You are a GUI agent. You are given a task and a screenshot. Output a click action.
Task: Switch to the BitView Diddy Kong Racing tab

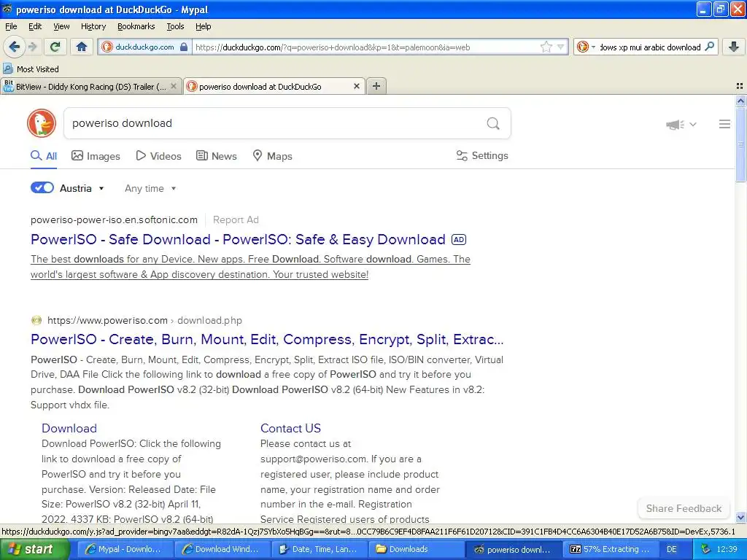(90, 87)
